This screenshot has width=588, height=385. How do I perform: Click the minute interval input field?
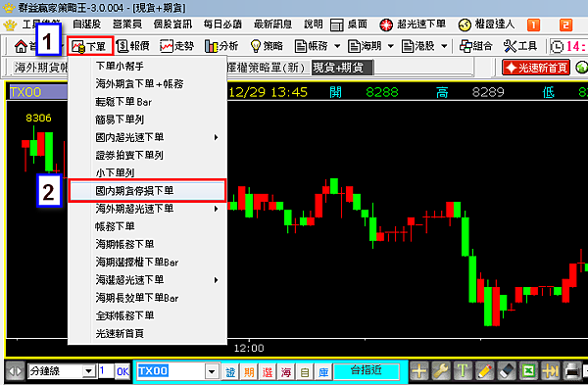point(106,371)
